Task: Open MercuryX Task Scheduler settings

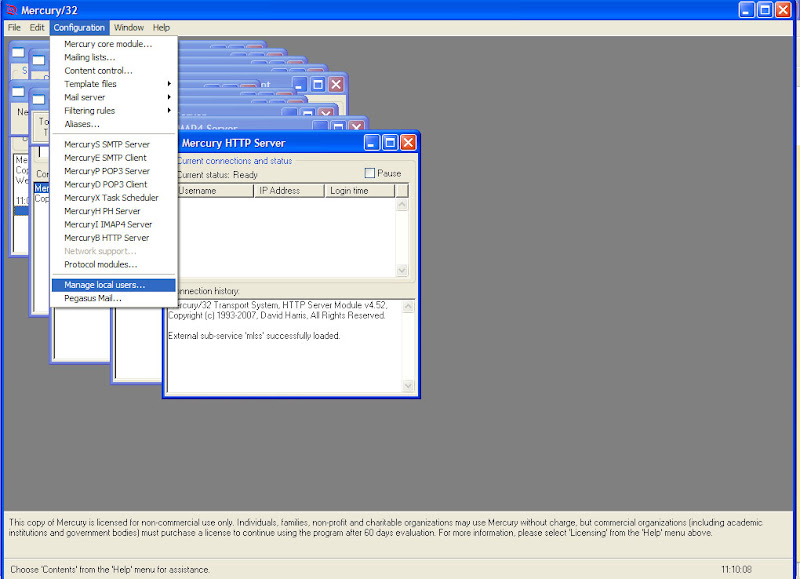Action: (113, 197)
